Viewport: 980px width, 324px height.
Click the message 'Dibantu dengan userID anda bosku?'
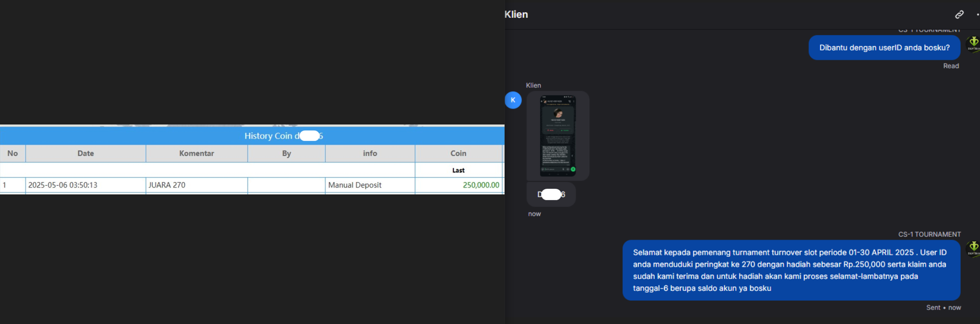[x=885, y=47]
